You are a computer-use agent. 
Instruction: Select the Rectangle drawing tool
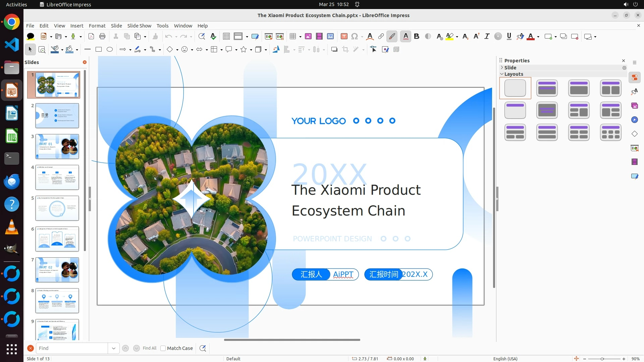[99, 50]
